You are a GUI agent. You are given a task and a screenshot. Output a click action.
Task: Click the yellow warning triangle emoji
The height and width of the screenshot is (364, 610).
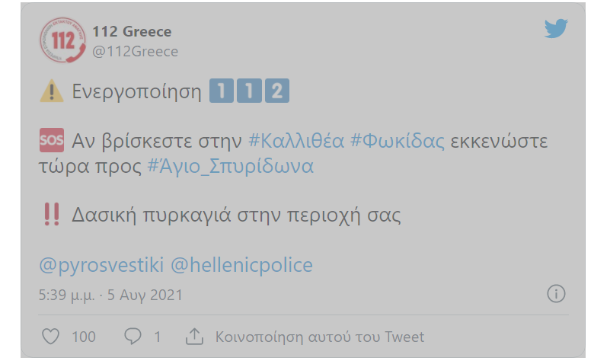(x=51, y=91)
